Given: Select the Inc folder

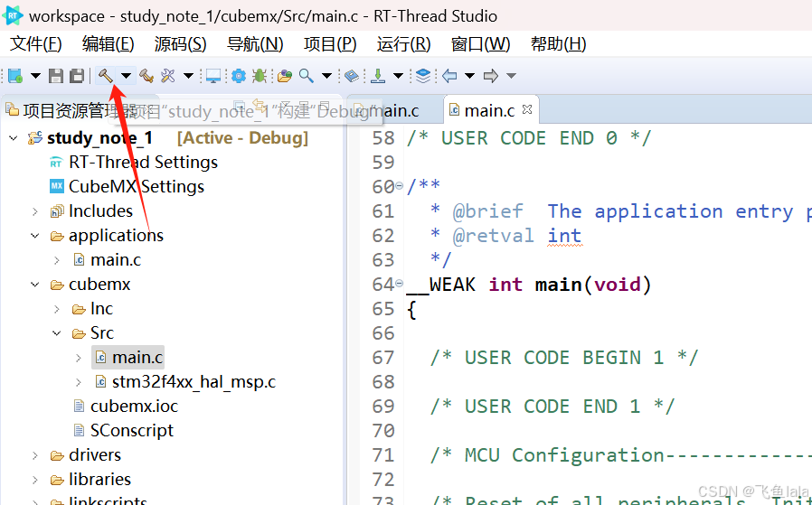Looking at the screenshot, I should tap(101, 309).
